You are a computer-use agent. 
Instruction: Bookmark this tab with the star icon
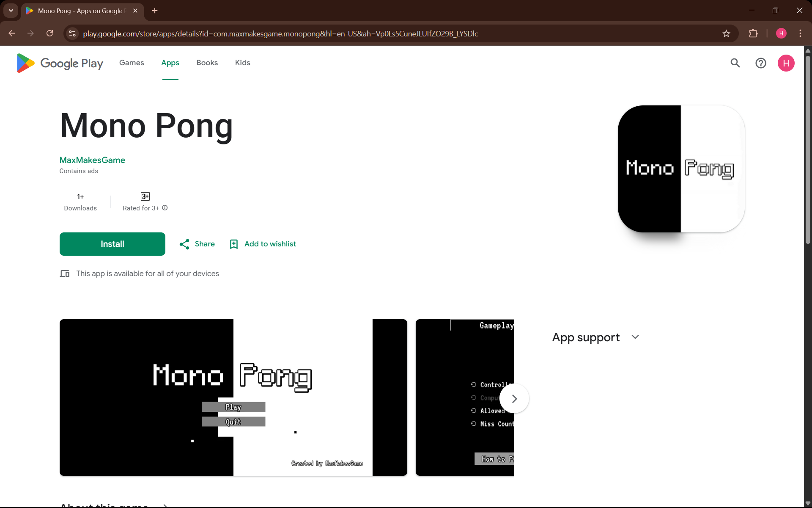click(726, 33)
